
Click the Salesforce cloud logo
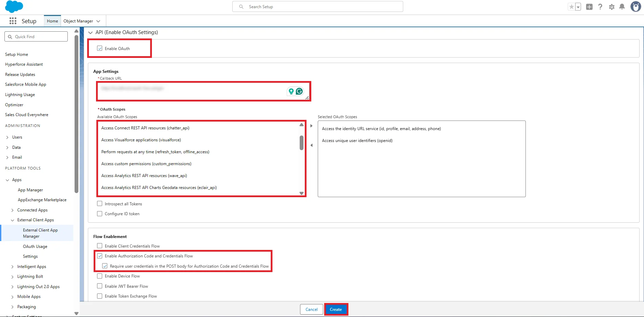click(x=14, y=6)
